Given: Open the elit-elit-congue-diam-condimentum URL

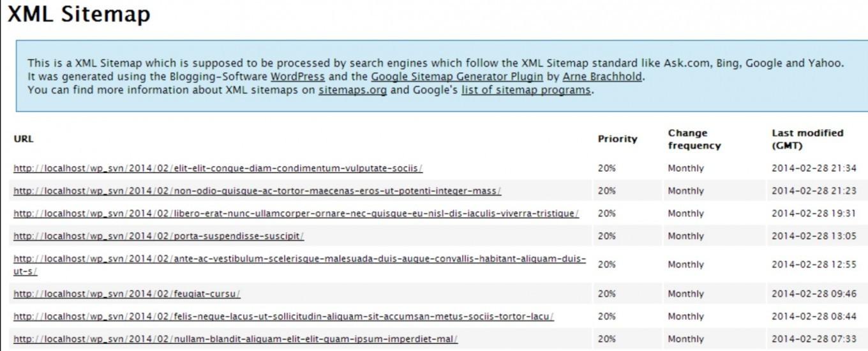Looking at the screenshot, I should [218, 168].
